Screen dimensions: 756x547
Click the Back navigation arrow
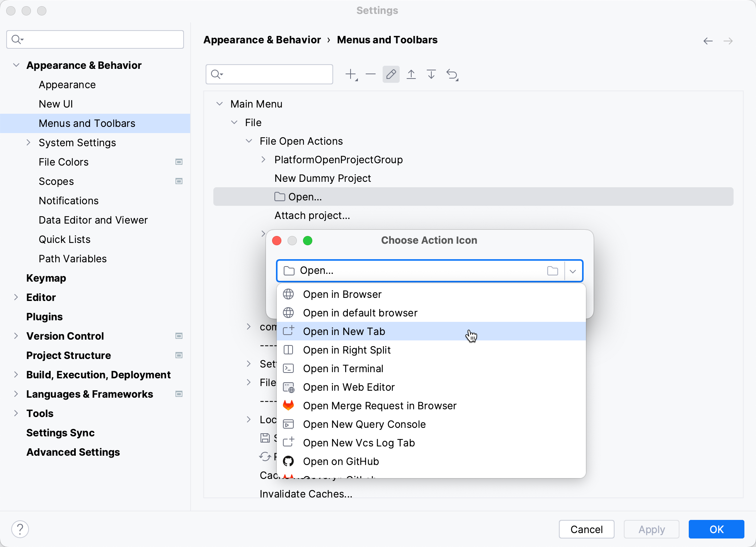[x=708, y=41]
